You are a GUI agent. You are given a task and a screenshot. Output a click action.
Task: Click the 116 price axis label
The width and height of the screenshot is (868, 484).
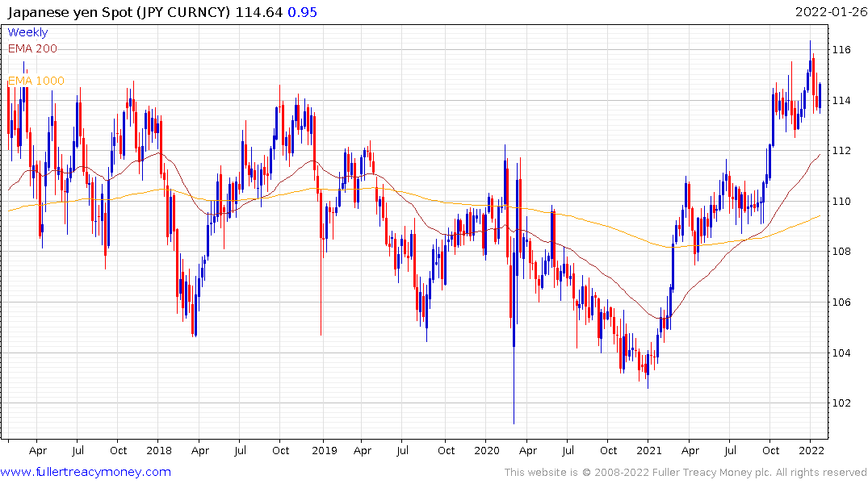pos(842,50)
